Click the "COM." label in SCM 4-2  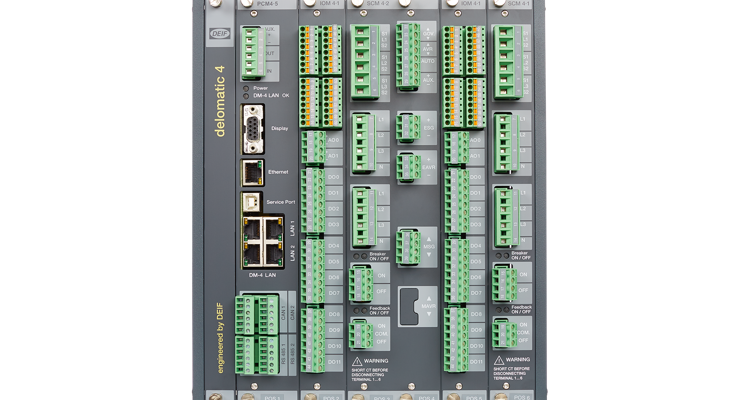coord(381,334)
